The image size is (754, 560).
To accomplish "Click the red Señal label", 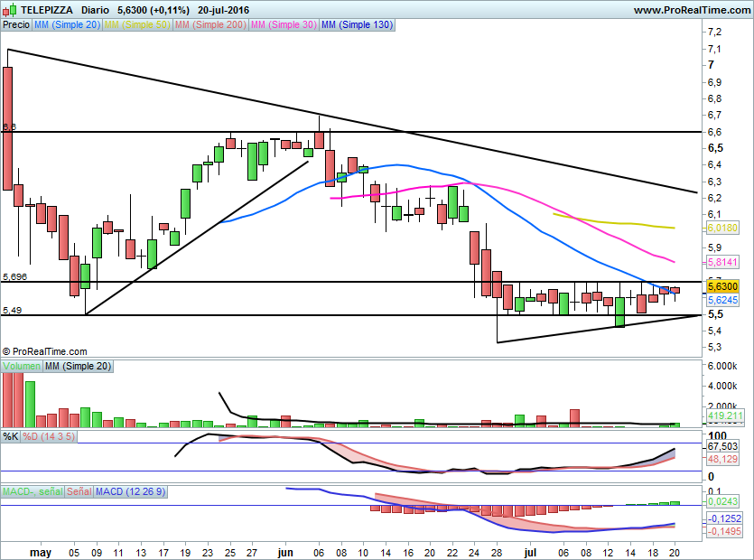I will [x=79, y=491].
